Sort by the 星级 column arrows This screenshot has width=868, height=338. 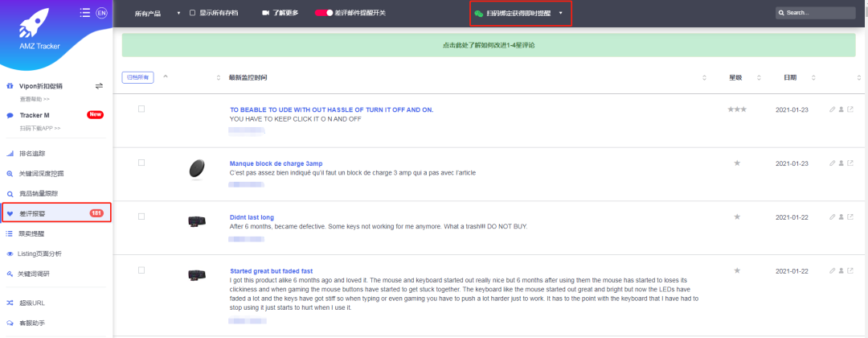(759, 77)
